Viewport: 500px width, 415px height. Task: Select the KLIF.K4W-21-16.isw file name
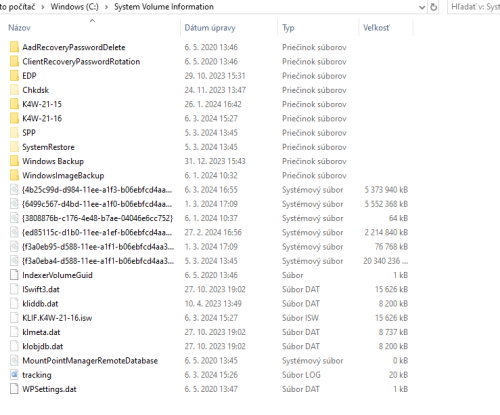coord(57,318)
